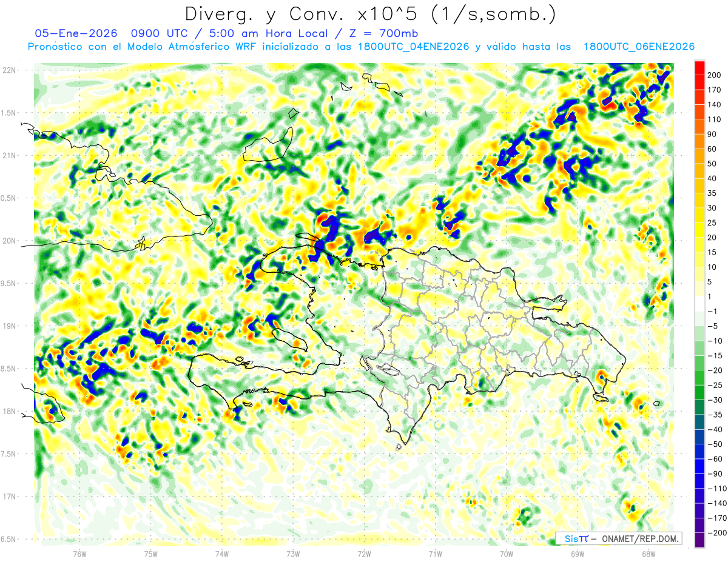Click the '69W' longitude label
The width and height of the screenshot is (728, 562).
point(577,553)
